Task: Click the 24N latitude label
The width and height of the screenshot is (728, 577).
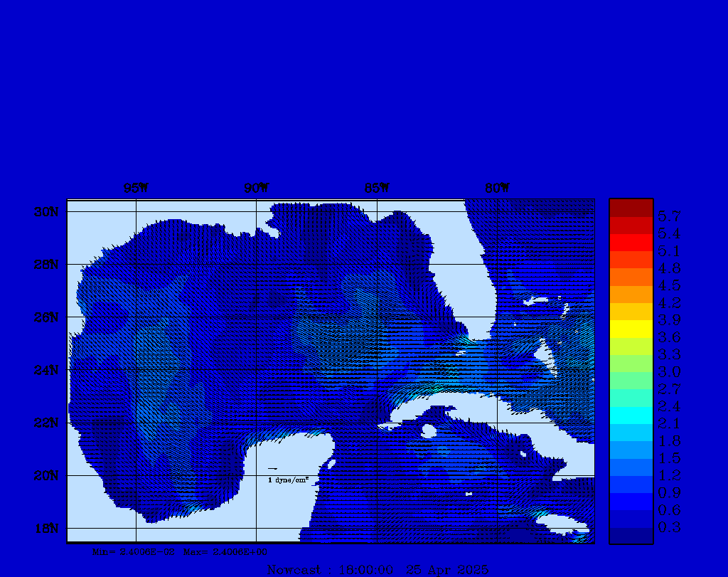Action: [x=45, y=370]
